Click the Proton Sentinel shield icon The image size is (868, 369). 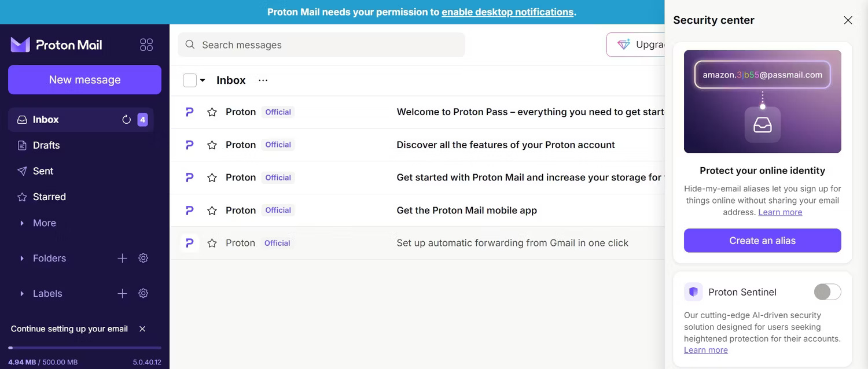click(693, 291)
